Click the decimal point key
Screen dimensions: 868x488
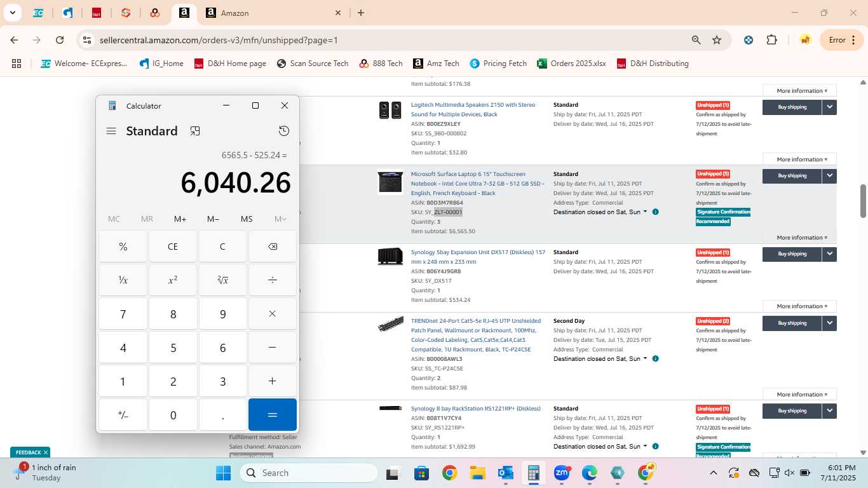[222, 415]
